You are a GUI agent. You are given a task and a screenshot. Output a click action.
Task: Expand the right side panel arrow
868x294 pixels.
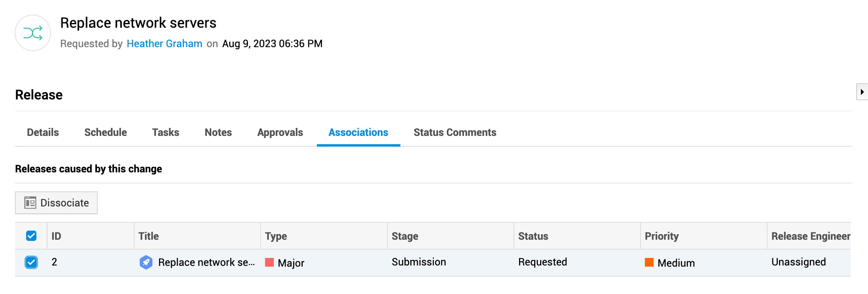click(862, 92)
